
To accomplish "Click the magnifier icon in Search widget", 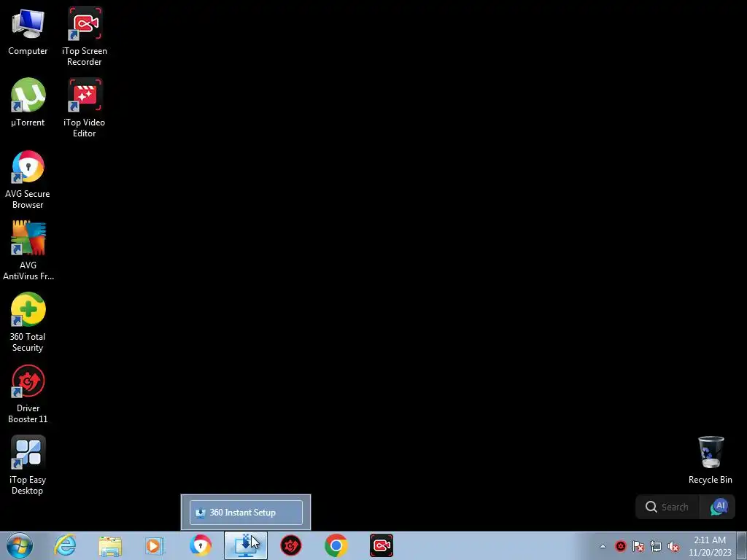I will [651, 507].
